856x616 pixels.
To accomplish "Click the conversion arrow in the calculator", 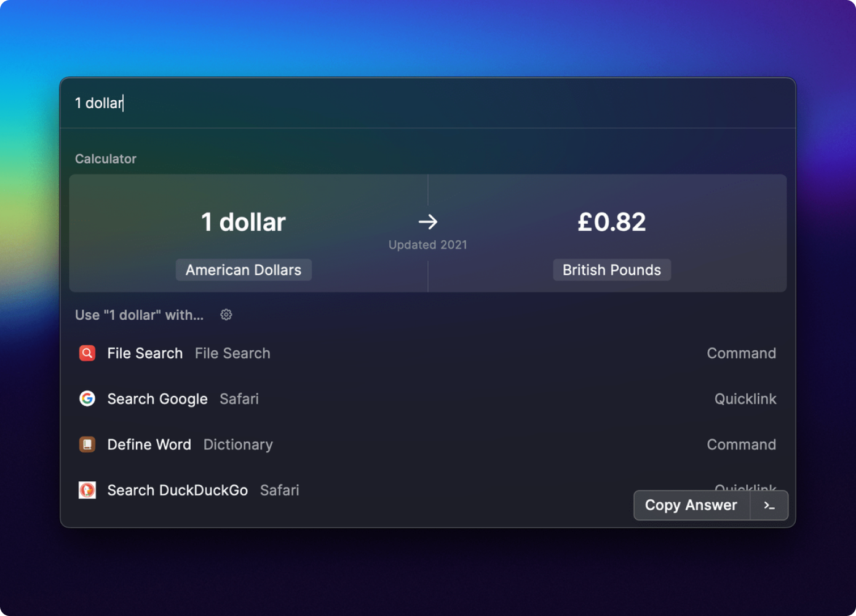I will [428, 221].
